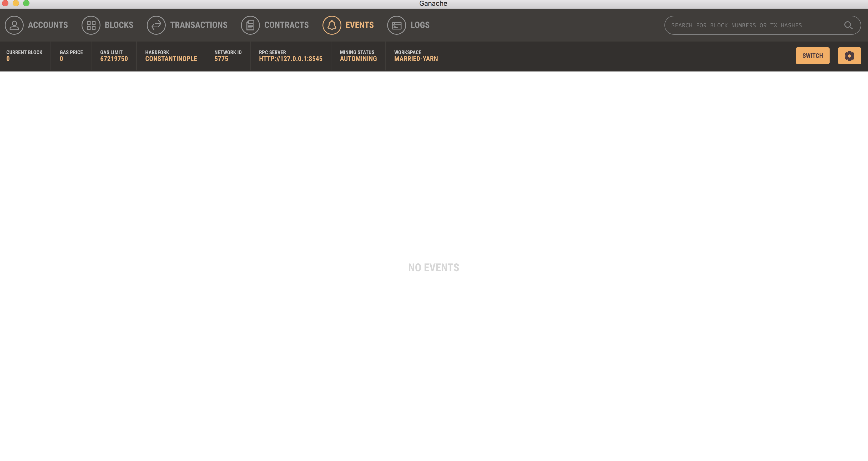Open the Blocks tab label
The image size is (868, 461).
coord(119,25)
